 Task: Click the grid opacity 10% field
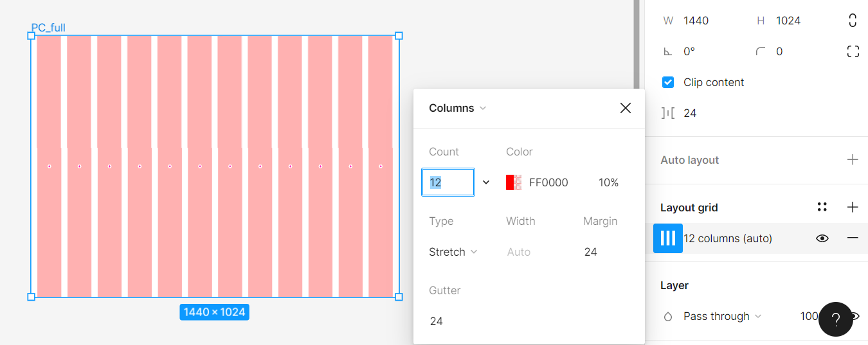[x=608, y=182]
